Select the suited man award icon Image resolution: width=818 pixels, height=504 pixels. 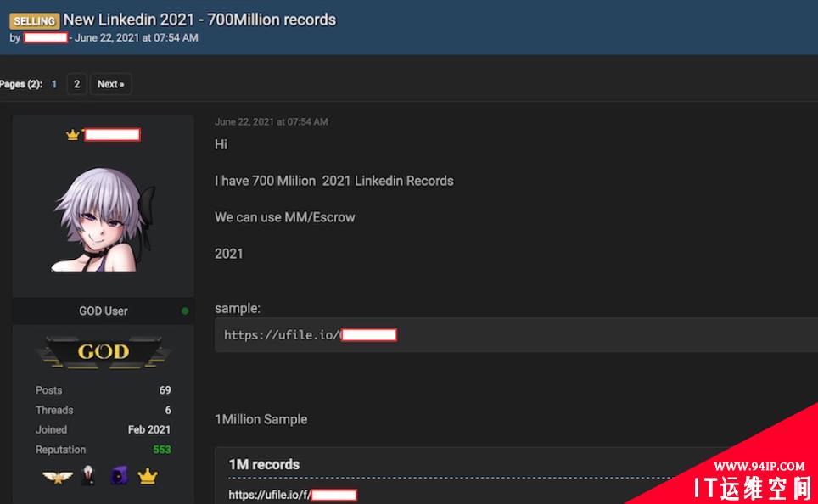(x=88, y=476)
